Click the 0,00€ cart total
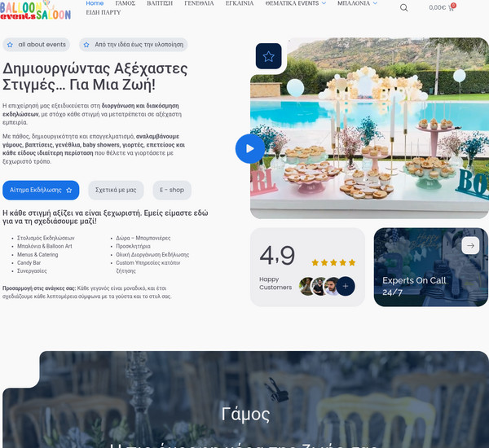The image size is (489, 448). click(437, 8)
